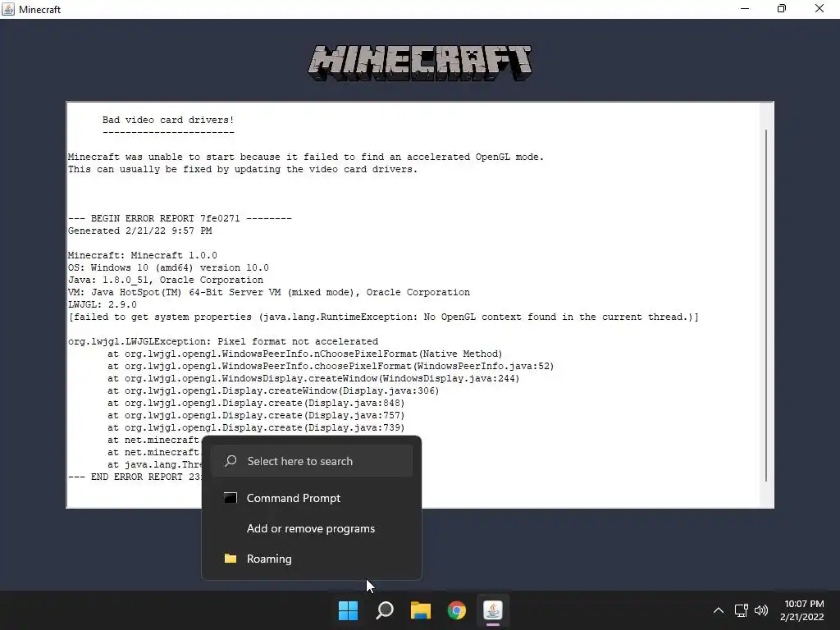Click the Display.createWindow(Display.java:306) line
840x630 pixels.
point(273,391)
